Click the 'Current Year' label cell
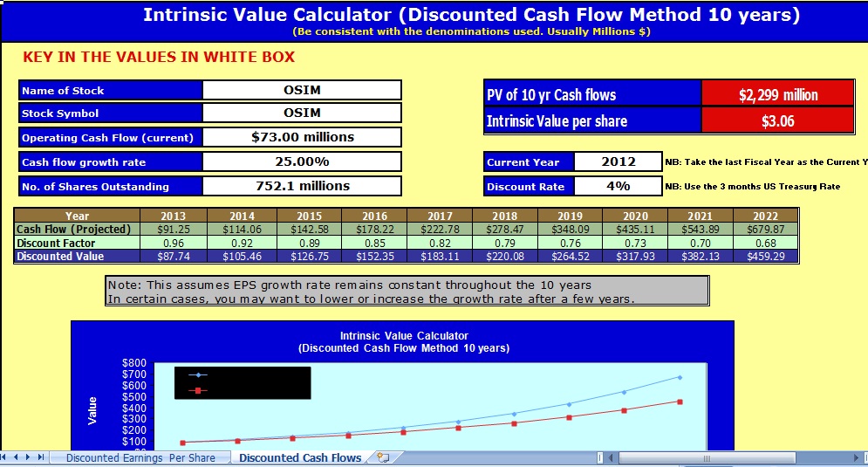This screenshot has height=467, width=868. click(529, 161)
